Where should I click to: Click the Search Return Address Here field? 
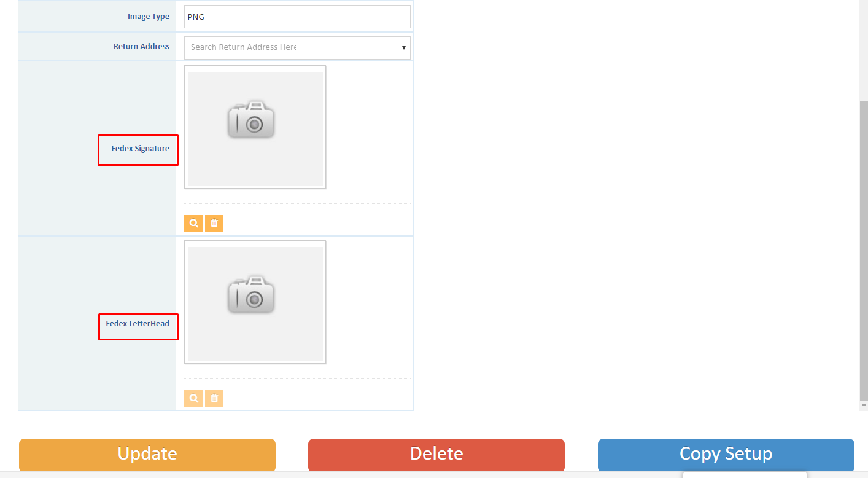pos(289,47)
